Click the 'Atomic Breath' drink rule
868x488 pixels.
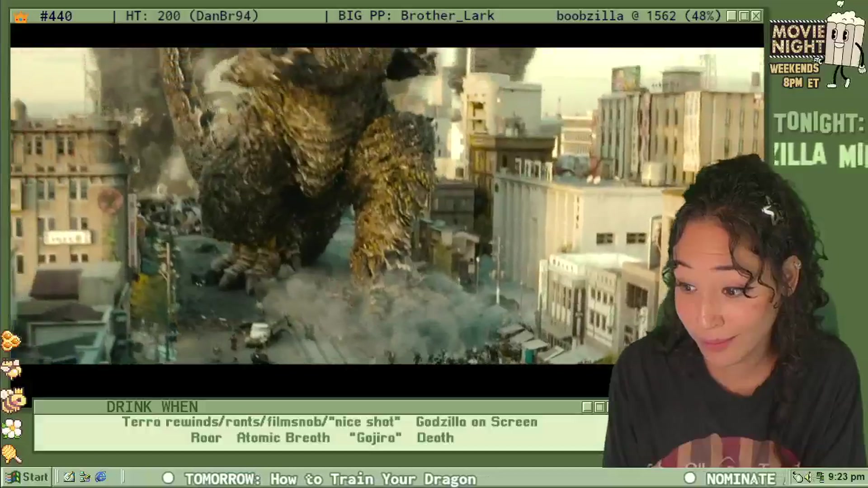point(283,437)
